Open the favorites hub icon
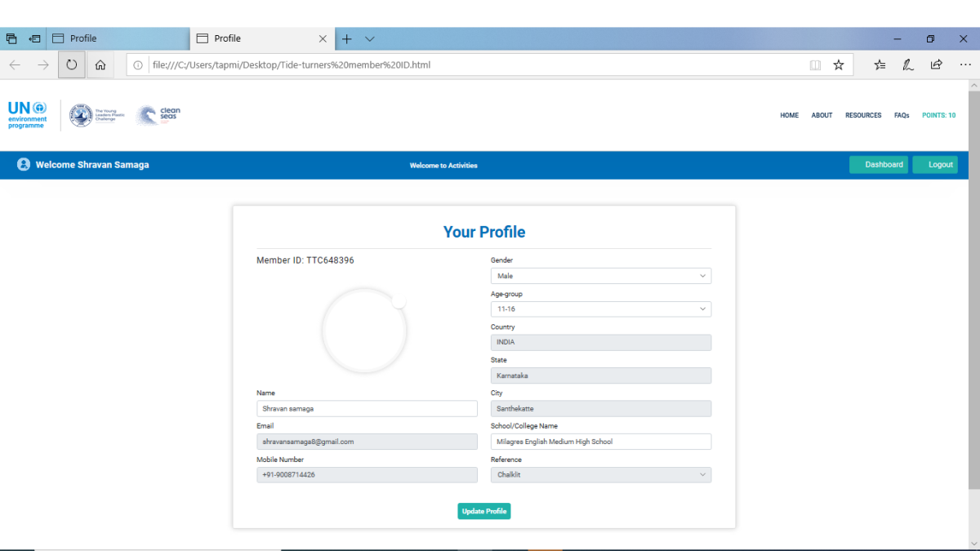This screenshot has height=551, width=980. click(x=880, y=64)
